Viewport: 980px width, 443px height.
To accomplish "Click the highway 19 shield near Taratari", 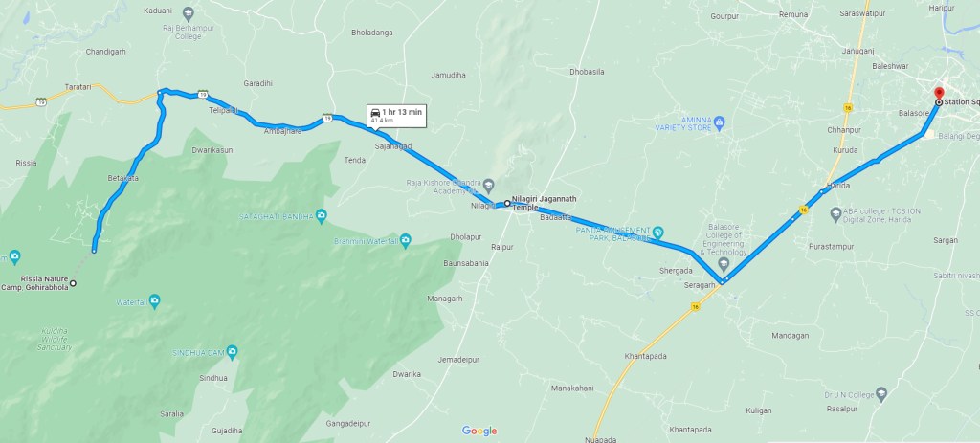I will point(40,101).
